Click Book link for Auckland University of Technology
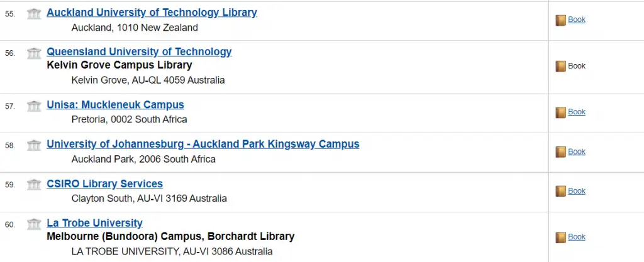 pyautogui.click(x=576, y=19)
